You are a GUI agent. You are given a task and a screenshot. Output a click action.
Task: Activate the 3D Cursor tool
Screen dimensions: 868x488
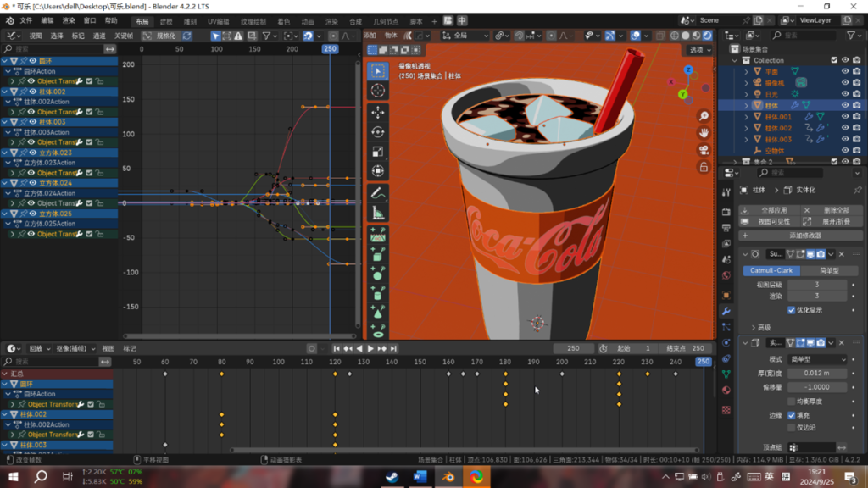pyautogui.click(x=378, y=91)
